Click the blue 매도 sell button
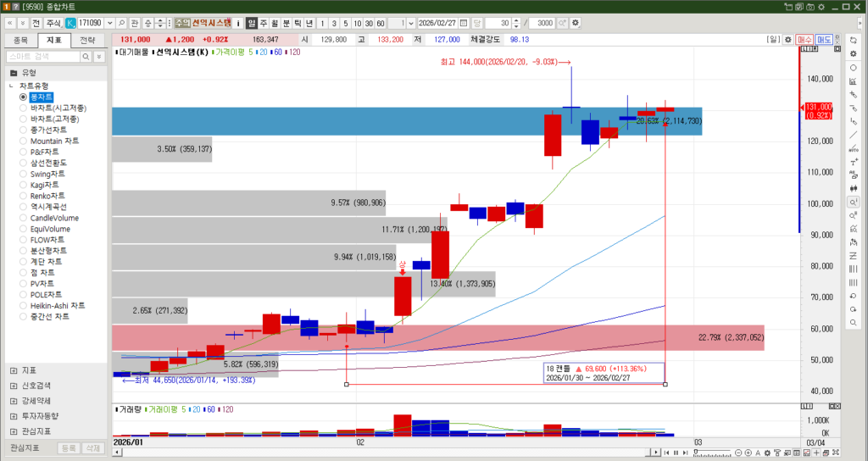The width and height of the screenshot is (868, 461). pyautogui.click(x=824, y=40)
